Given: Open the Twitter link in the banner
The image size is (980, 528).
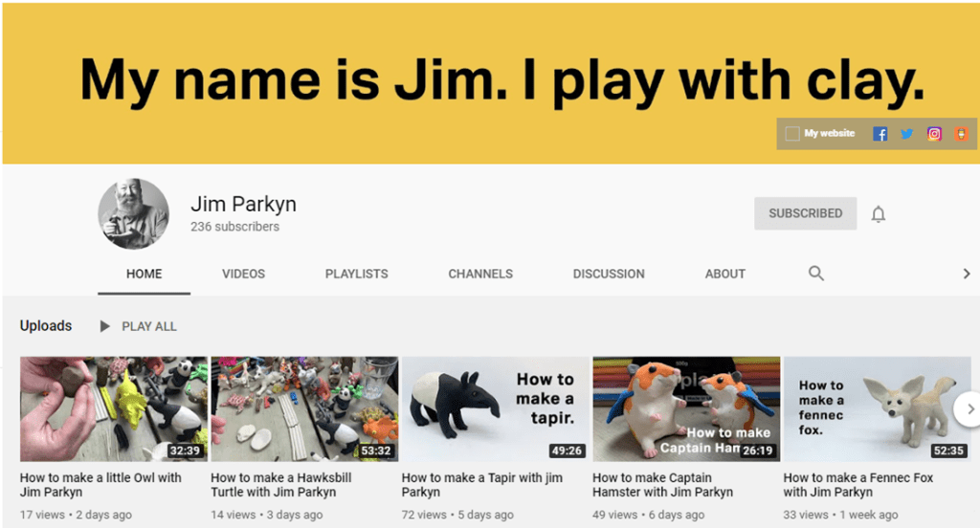Looking at the screenshot, I should click(x=906, y=134).
